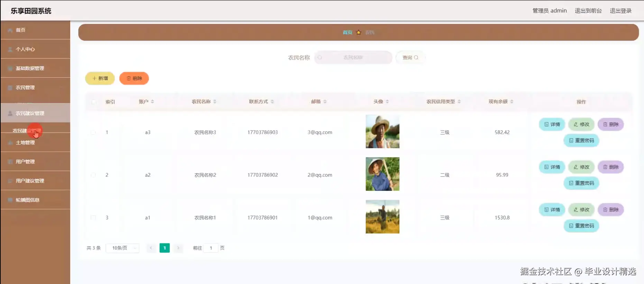Sort by 邮箱 column arrows
This screenshot has height=284, width=644.
click(325, 102)
